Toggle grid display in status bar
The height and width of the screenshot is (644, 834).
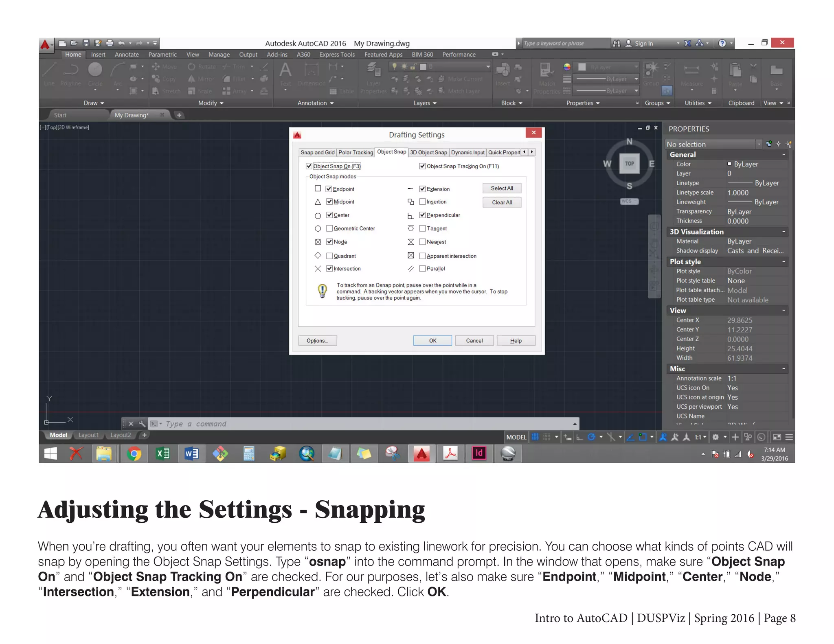click(x=535, y=437)
